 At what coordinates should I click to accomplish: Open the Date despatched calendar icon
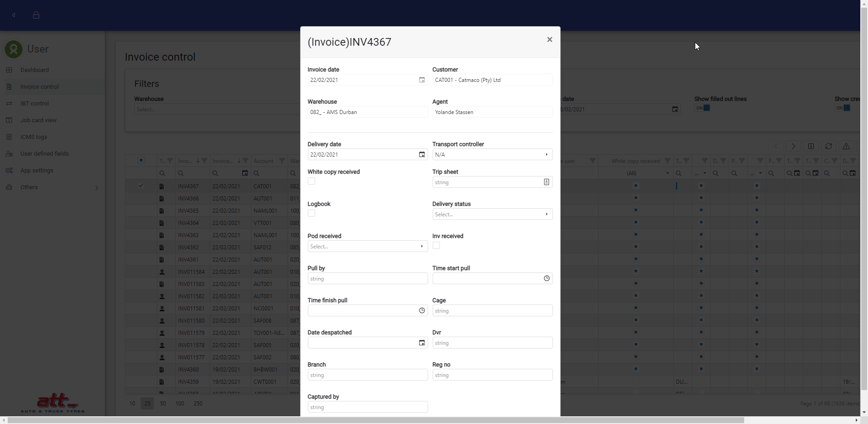tap(421, 343)
